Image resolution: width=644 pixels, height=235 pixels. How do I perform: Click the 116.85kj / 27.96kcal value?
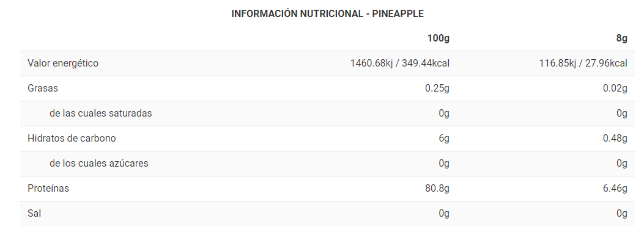click(x=583, y=63)
